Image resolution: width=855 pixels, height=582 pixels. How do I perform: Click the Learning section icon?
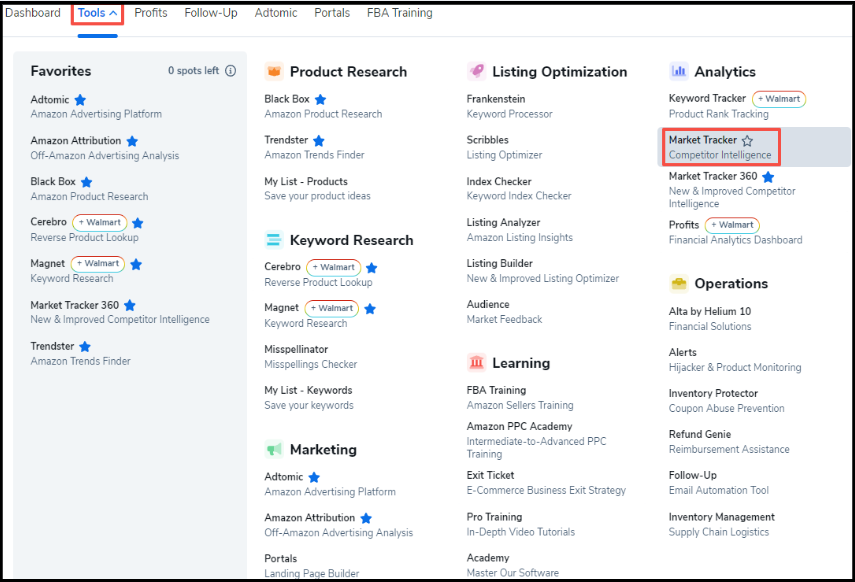tap(476, 362)
